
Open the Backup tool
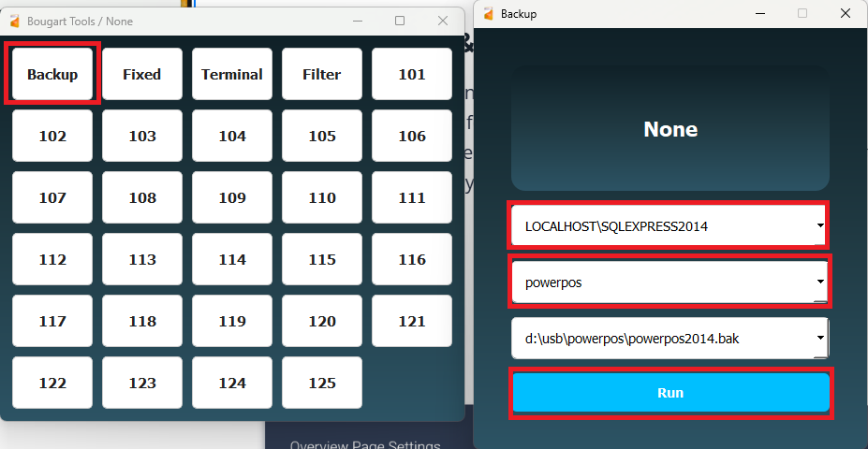(x=52, y=74)
